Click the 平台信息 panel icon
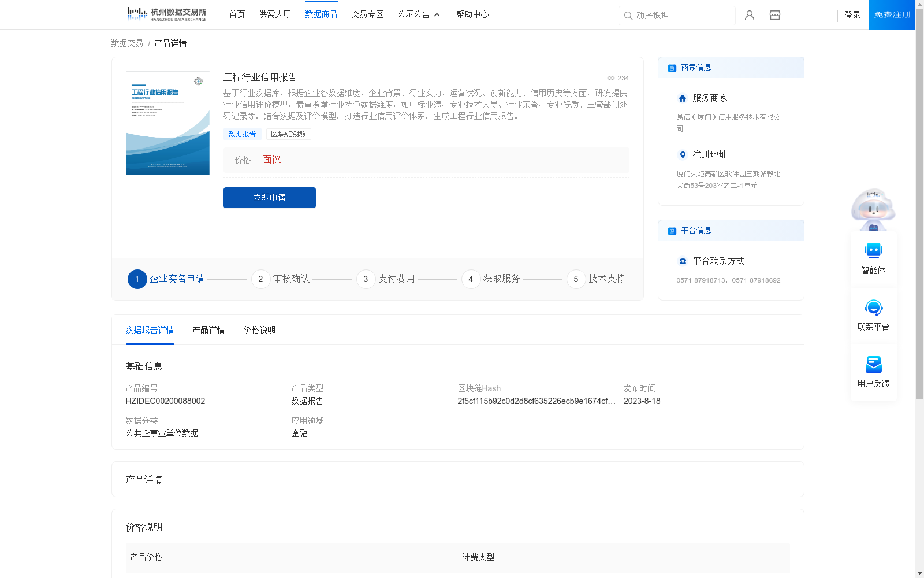 click(x=672, y=231)
